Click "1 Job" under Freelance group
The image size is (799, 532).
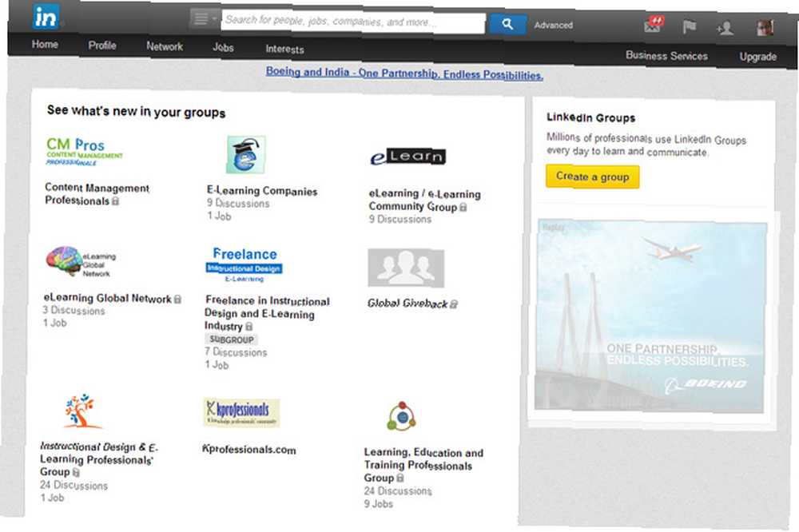217,364
